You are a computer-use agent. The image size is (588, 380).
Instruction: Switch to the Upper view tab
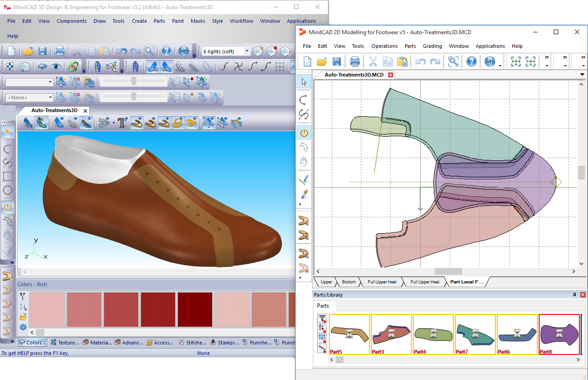(326, 282)
